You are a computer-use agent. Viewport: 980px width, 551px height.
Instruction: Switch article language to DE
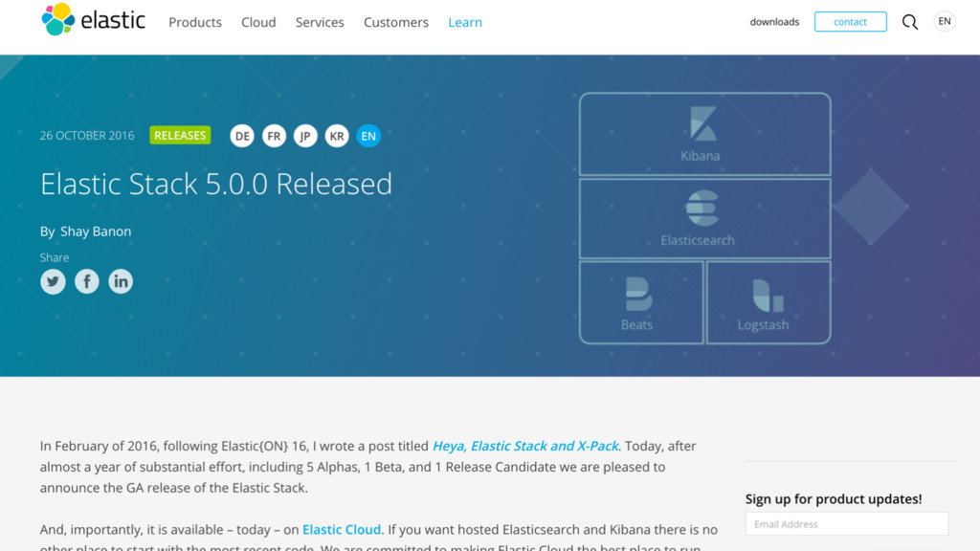click(x=242, y=136)
